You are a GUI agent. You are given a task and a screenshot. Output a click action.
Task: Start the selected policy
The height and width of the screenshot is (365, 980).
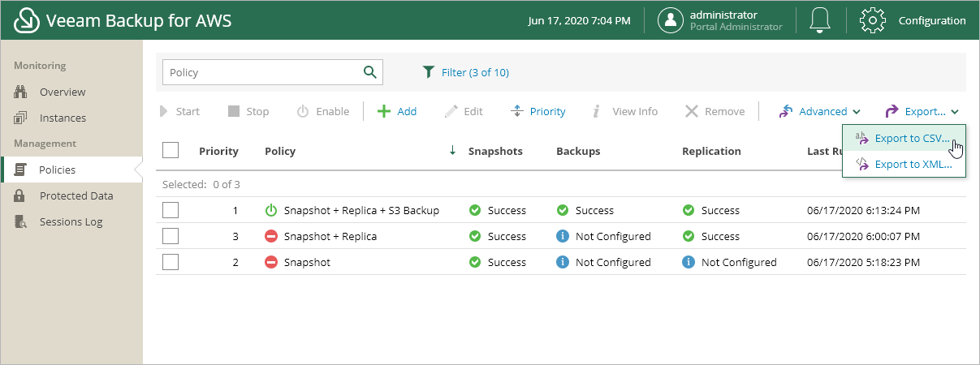(x=179, y=111)
